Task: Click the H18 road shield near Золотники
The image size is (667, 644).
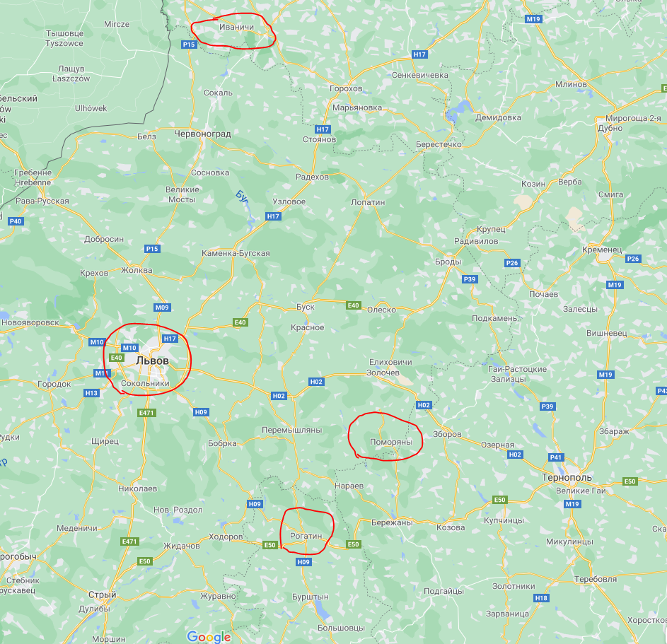Action: pyautogui.click(x=541, y=598)
